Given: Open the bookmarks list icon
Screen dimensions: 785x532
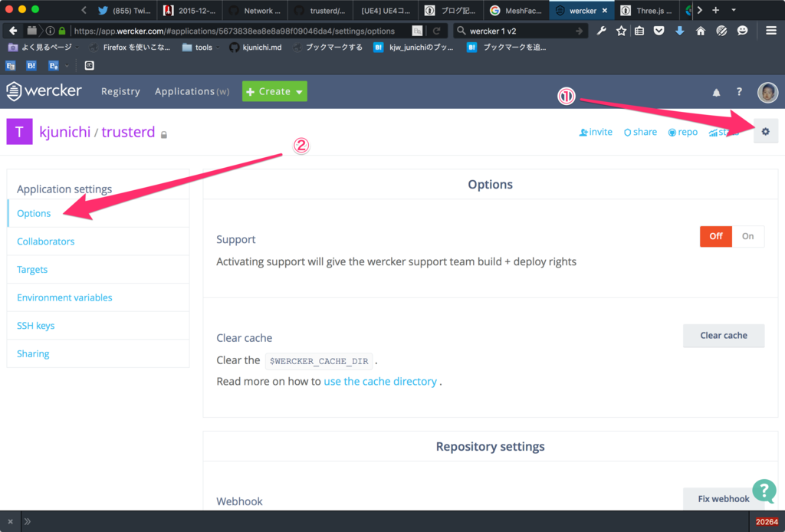Looking at the screenshot, I should [639, 31].
